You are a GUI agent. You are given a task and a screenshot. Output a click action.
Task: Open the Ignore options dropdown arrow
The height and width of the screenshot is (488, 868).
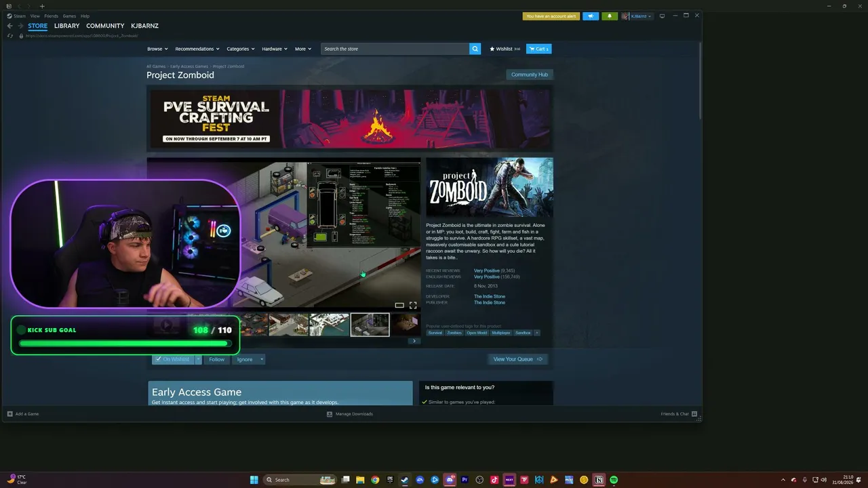tap(262, 359)
